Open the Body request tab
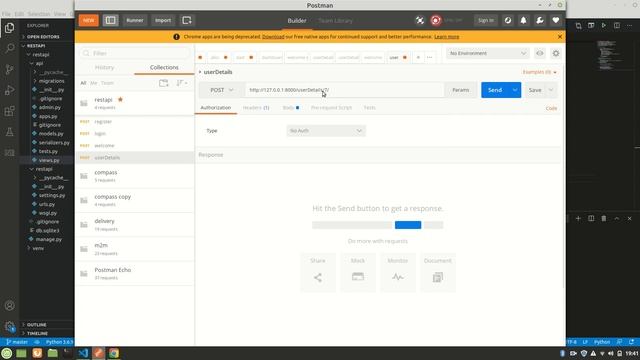The height and width of the screenshot is (360, 640). 291,108
